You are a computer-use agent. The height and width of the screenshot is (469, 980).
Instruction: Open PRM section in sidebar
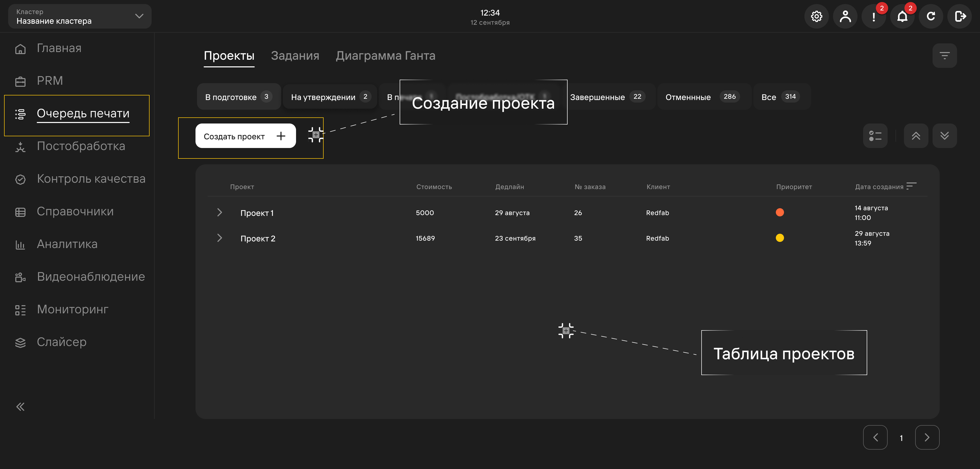tap(39, 81)
